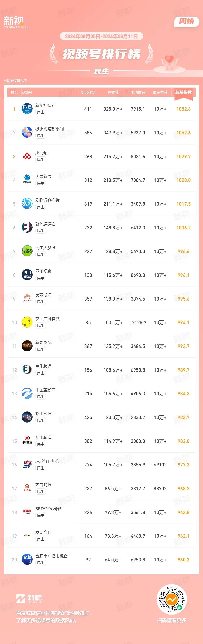Select the 周榜 weekly ranking tab
This screenshot has width=203, height=644.
187,22
